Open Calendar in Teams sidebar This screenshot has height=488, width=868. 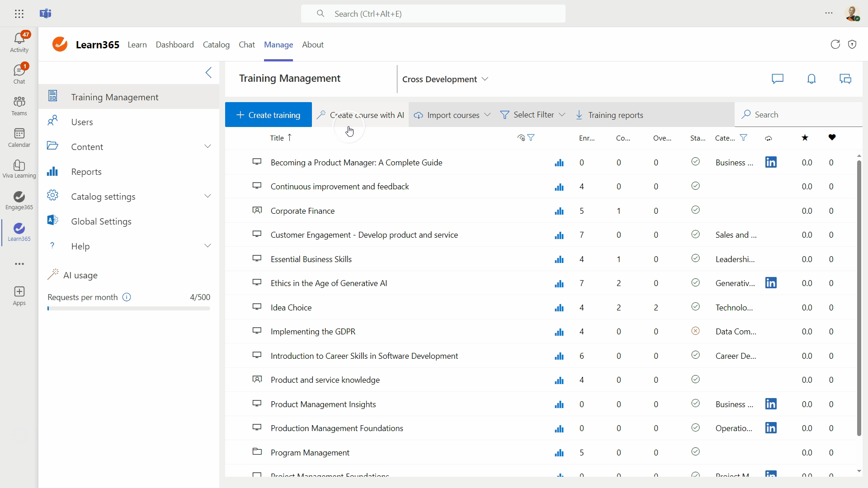click(19, 137)
